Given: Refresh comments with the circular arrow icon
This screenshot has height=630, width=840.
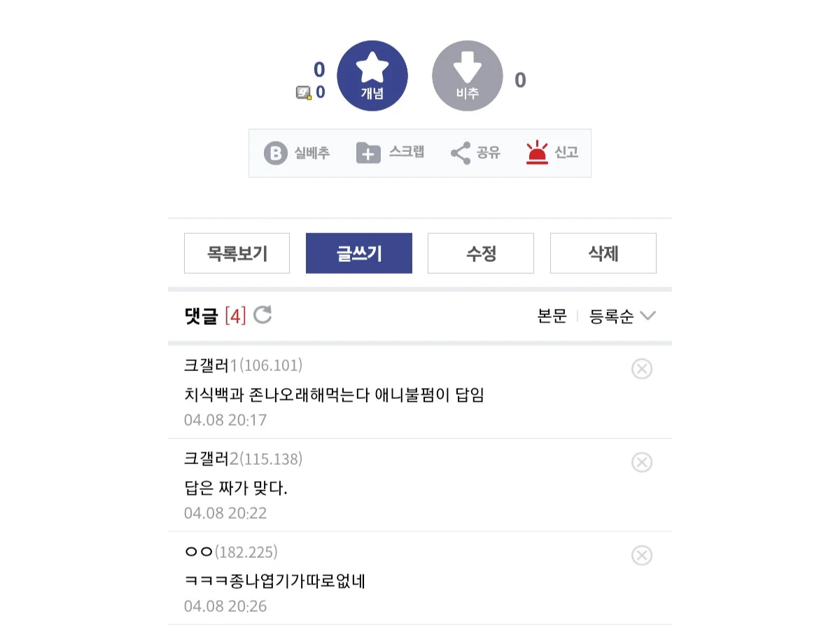Looking at the screenshot, I should pos(262,316).
